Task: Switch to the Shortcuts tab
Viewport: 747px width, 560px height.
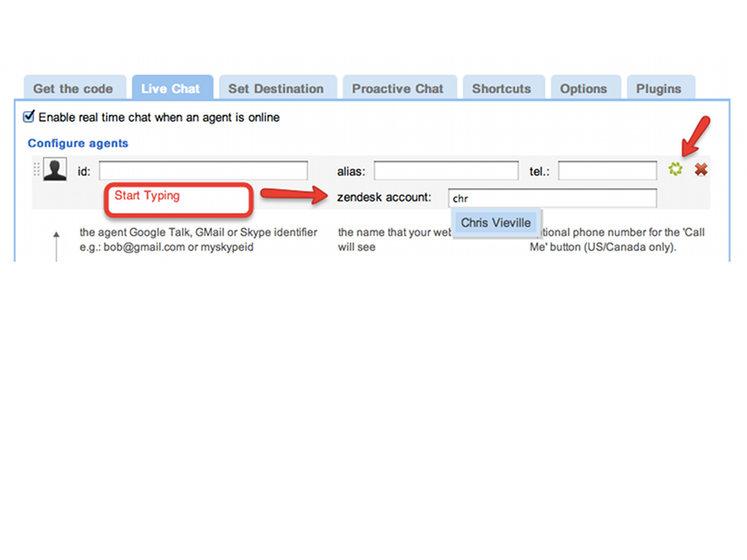Action: coord(501,89)
